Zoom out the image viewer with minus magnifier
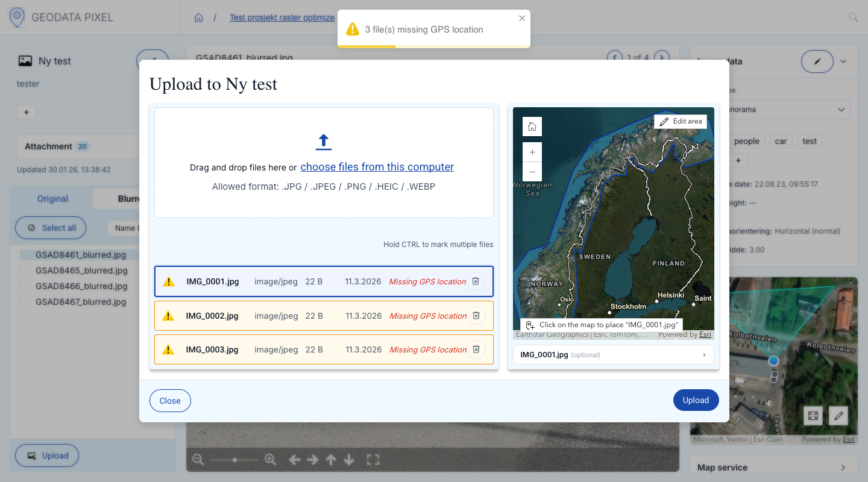The height and width of the screenshot is (482, 868). (x=198, y=460)
